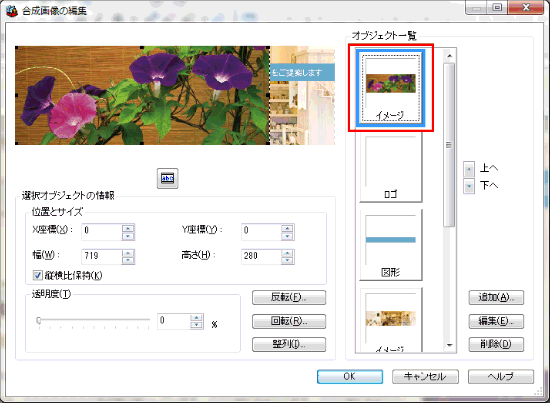Image resolution: width=550 pixels, height=403 pixels.
Task: Increase the X座標 value with up arrow
Action: point(128,228)
